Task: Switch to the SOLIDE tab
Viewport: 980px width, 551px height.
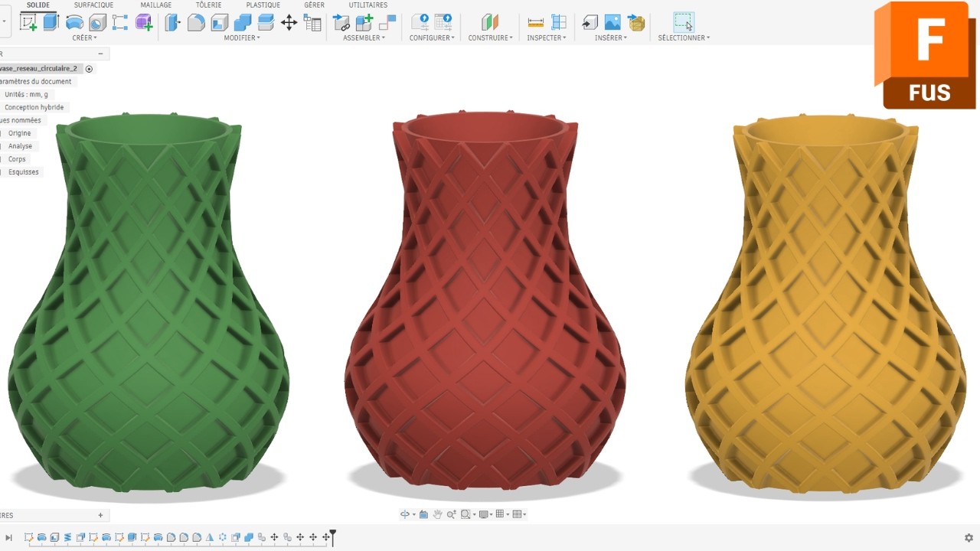Action: [x=38, y=5]
